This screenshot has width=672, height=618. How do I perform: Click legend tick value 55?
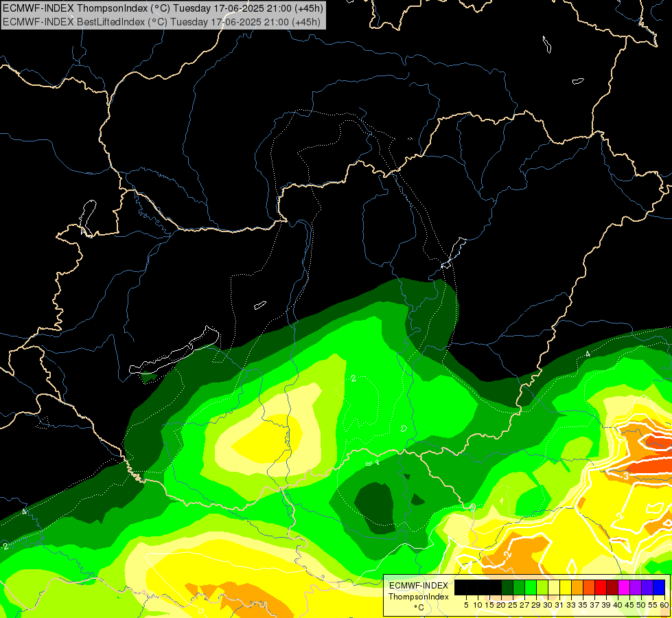653,605
